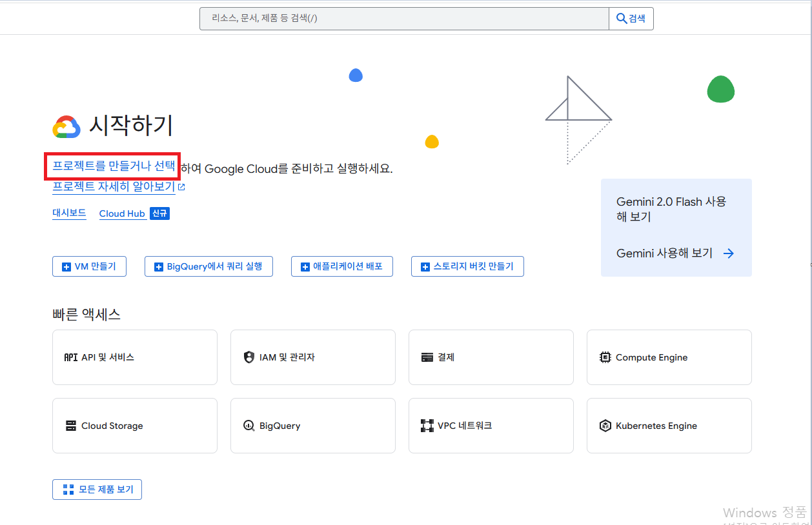Click the storage icon in Cloud Storage card
This screenshot has height=525, width=812.
[x=71, y=426]
